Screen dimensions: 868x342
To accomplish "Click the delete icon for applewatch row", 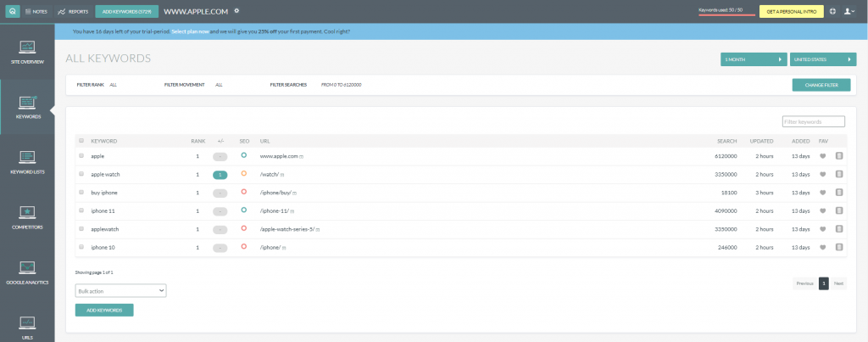I will click(838, 229).
